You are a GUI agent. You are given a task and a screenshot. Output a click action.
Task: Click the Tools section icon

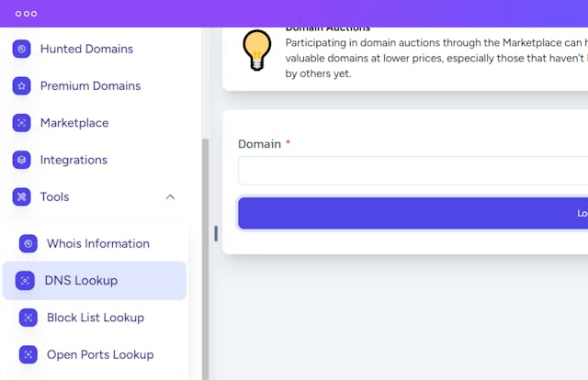(22, 196)
